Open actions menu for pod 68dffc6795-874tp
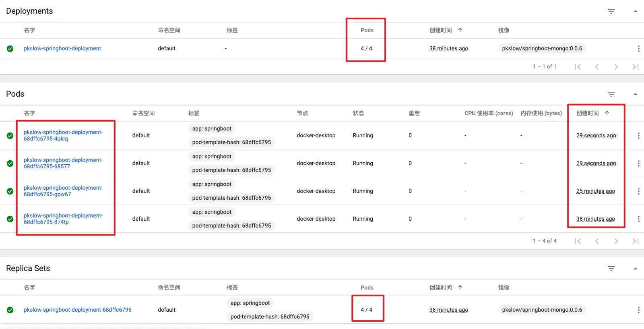The width and height of the screenshot is (644, 329). [638, 219]
